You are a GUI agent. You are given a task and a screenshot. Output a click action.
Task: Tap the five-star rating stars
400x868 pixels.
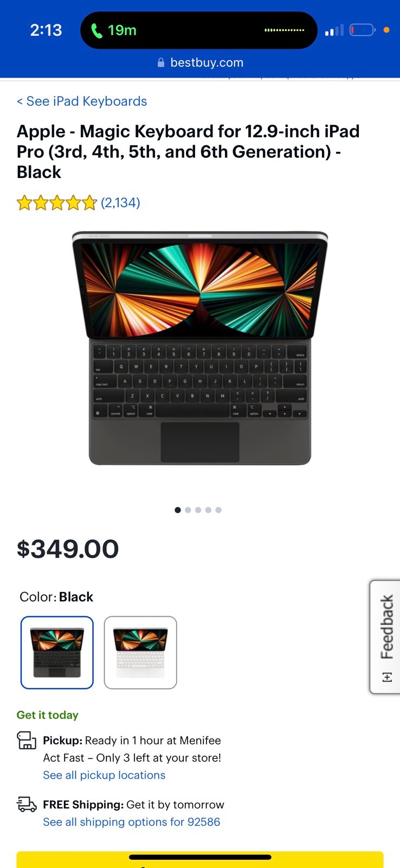pos(57,203)
